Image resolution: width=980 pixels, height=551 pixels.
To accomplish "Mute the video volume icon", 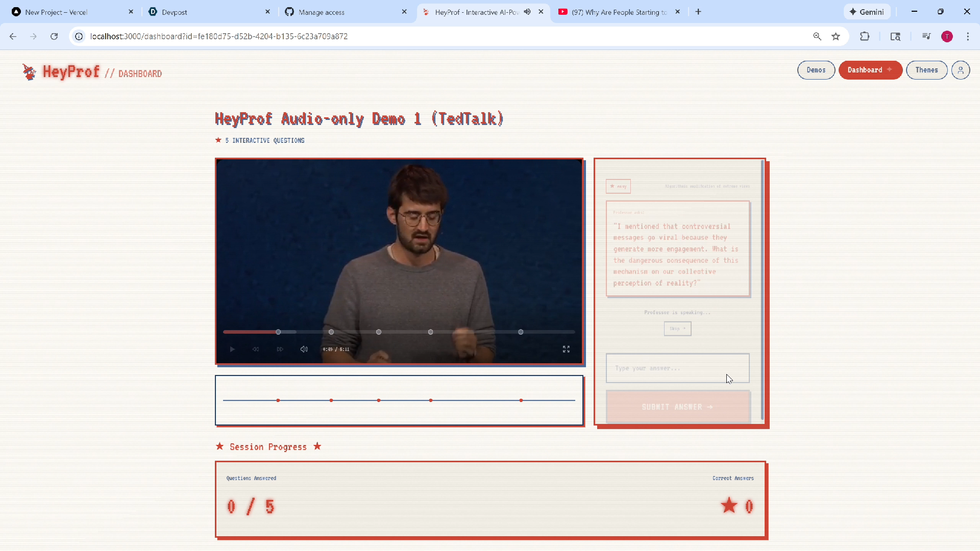I will pyautogui.click(x=304, y=349).
